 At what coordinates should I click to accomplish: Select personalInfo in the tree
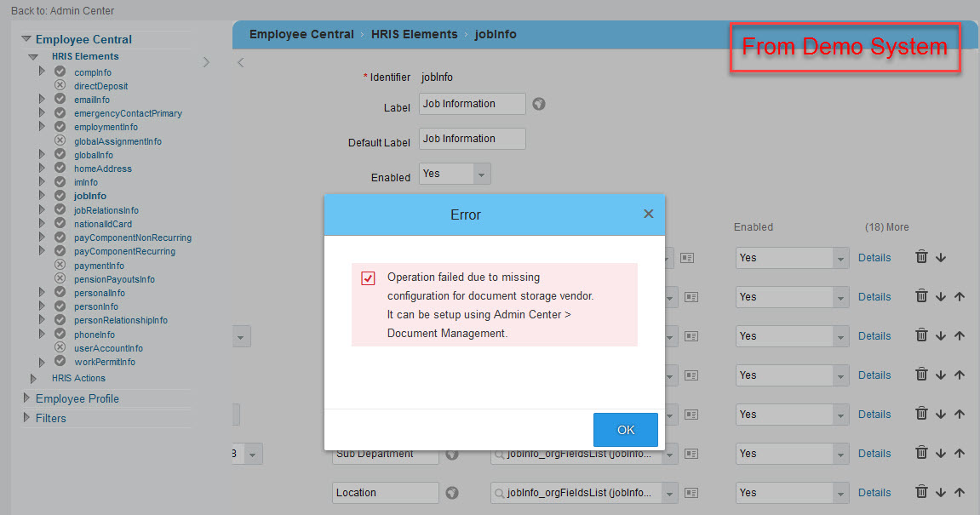pos(100,293)
